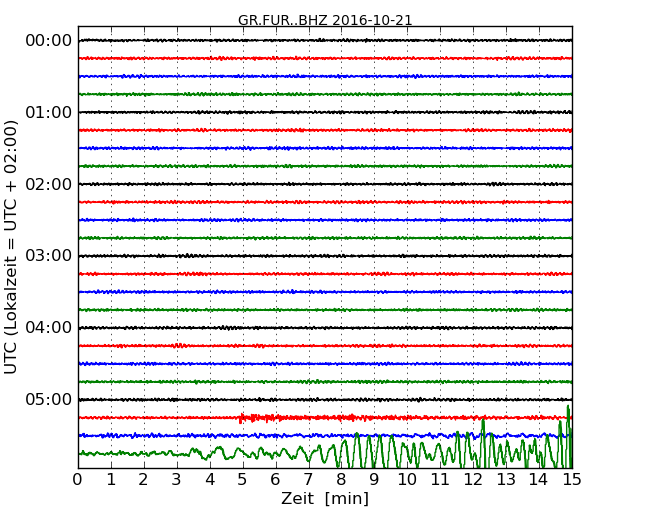The height and width of the screenshot is (520, 650).
Task: Click the x-axis tick label 12
Action: tap(473, 480)
